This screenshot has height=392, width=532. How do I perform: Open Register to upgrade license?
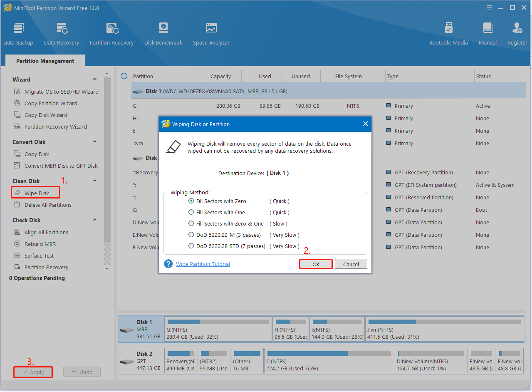pyautogui.click(x=517, y=32)
